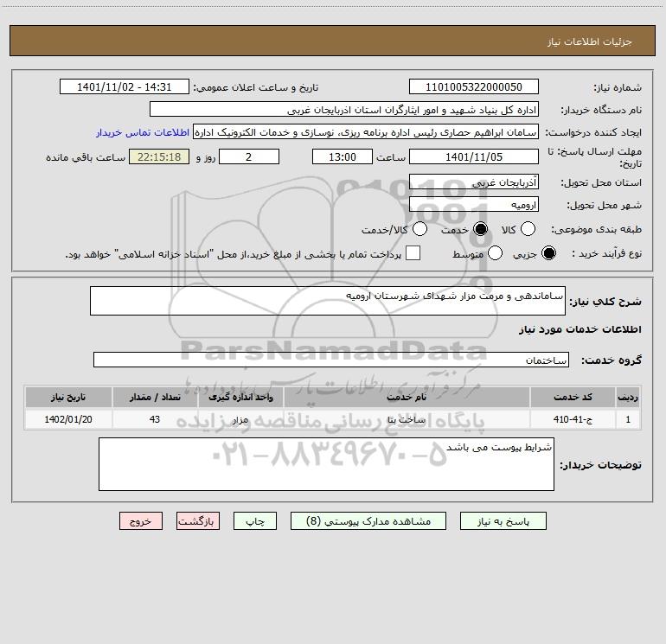Image resolution: width=666 pixels, height=644 pixels.
Task: Click the شرح کلی نیاز description box
Action: click(328, 301)
